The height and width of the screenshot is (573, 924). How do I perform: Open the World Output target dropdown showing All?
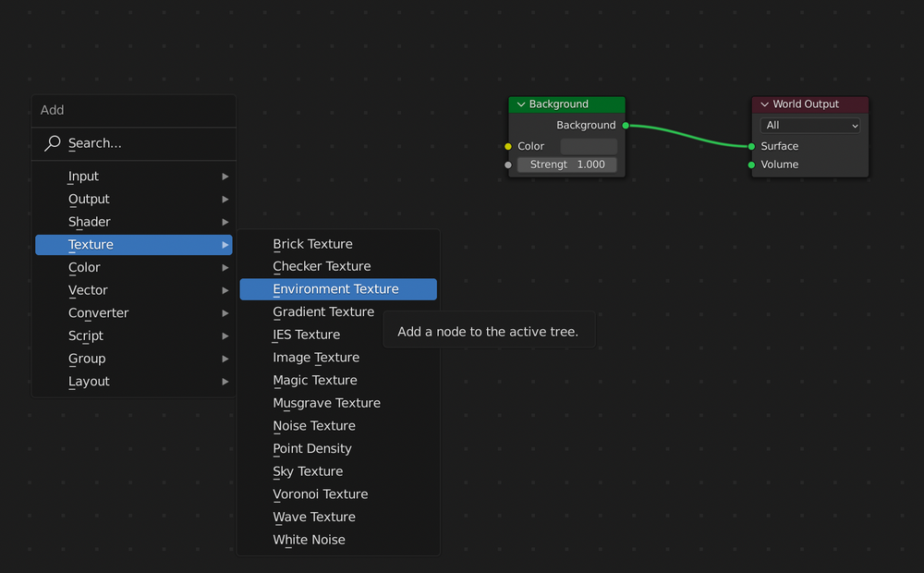click(x=810, y=126)
